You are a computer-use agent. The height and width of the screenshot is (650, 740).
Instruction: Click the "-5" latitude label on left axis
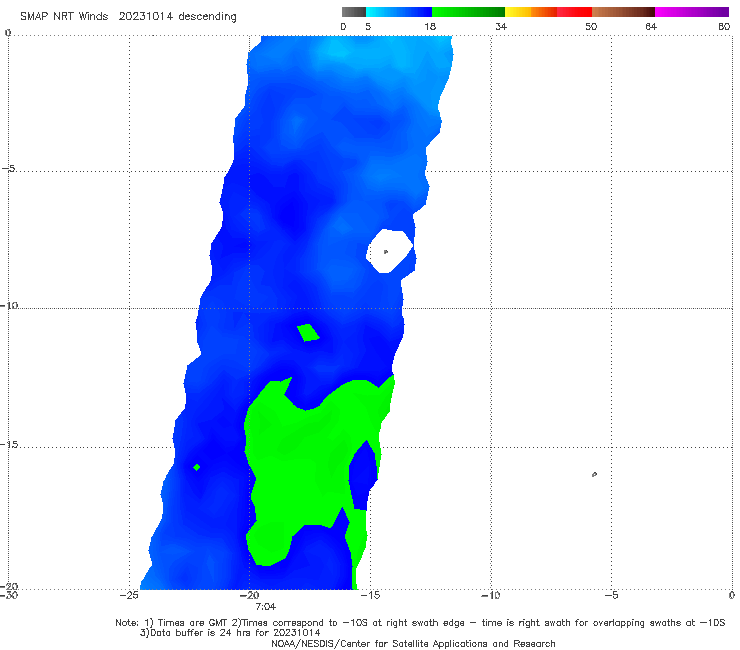pyautogui.click(x=9, y=169)
